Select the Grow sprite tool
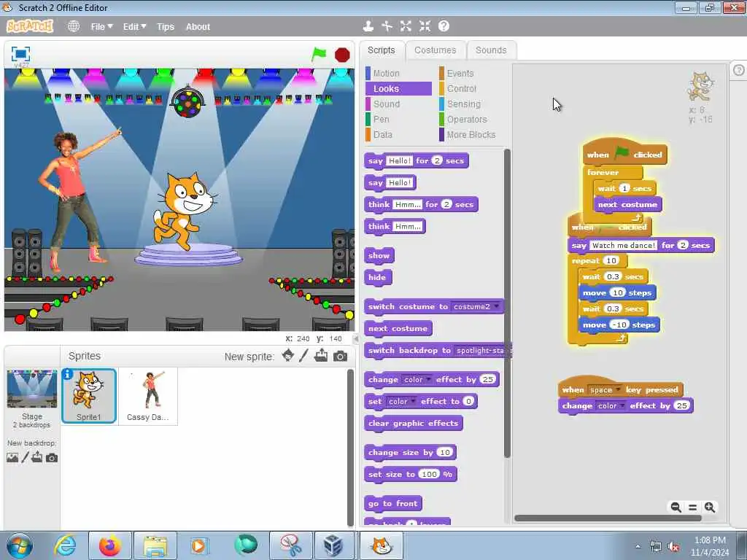The height and width of the screenshot is (560, 747). point(406,26)
